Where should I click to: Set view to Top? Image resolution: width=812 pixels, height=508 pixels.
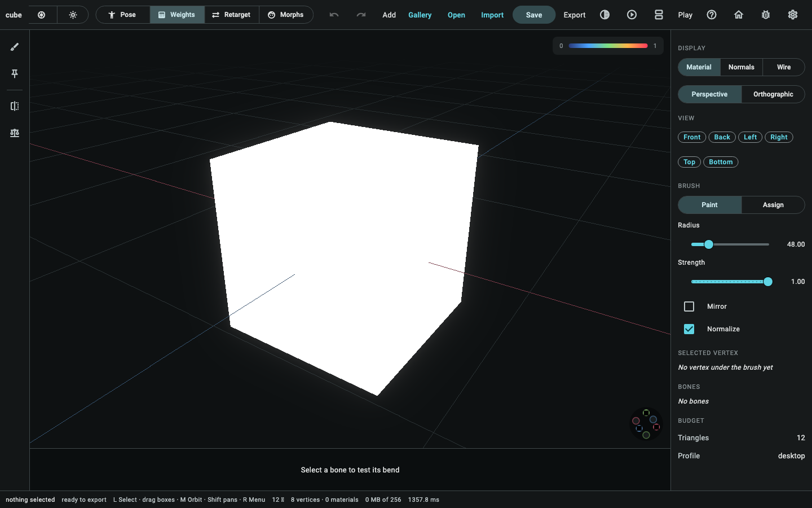(x=690, y=162)
